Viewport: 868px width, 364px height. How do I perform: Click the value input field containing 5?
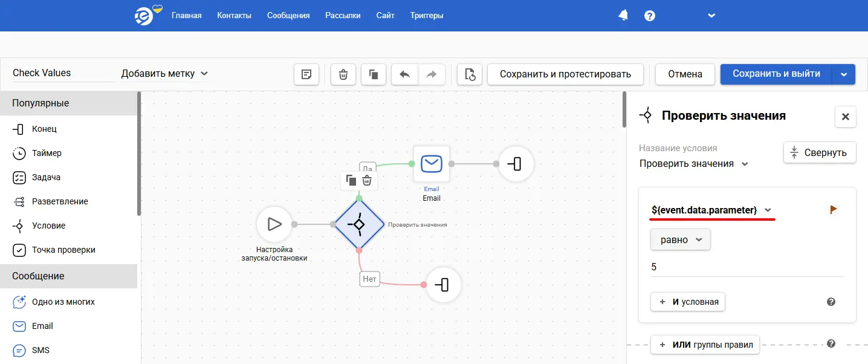tap(747, 267)
